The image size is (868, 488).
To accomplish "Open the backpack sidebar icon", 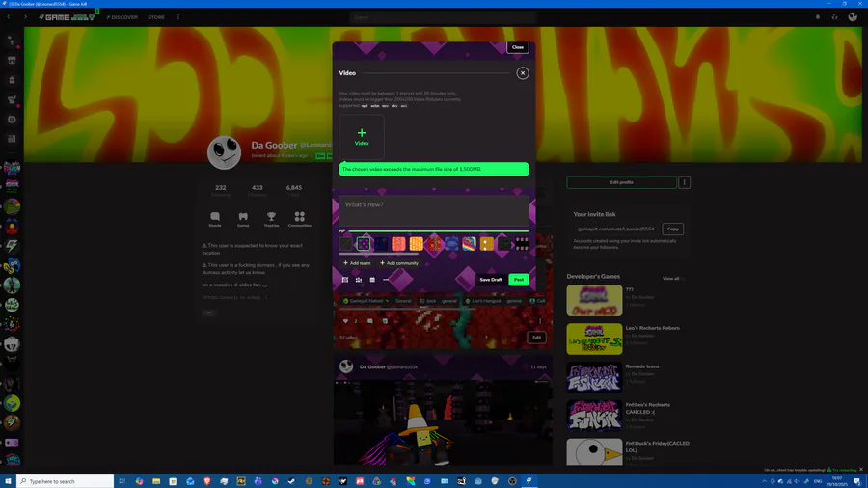I will pyautogui.click(x=12, y=80).
